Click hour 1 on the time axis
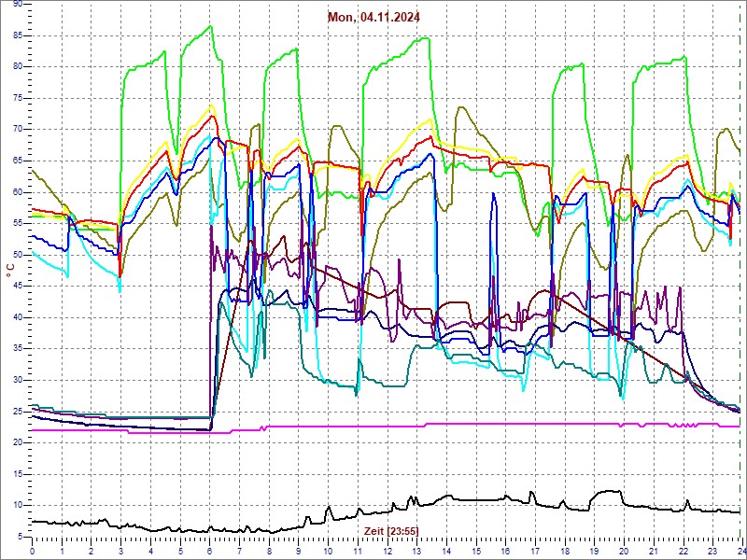 coord(62,551)
